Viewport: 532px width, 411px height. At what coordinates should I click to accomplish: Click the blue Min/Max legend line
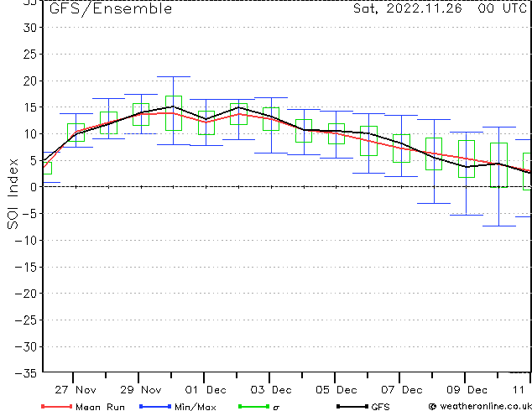tap(155, 406)
